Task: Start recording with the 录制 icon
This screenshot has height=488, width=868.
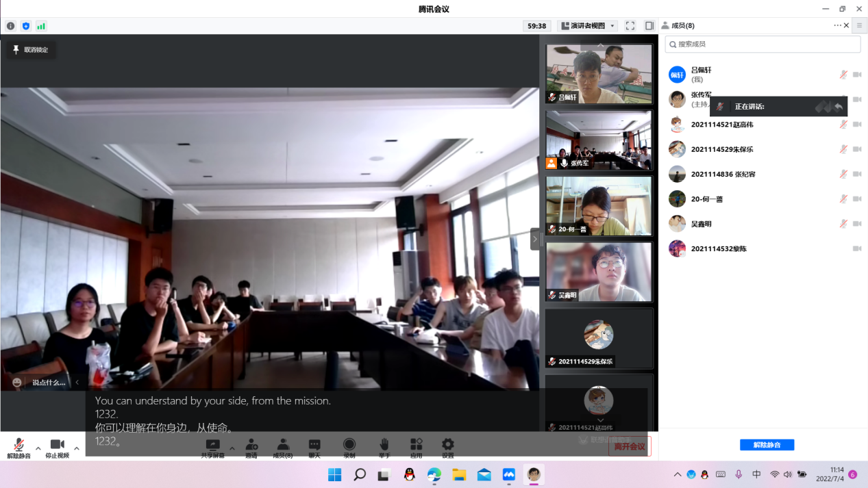Action: [349, 447]
